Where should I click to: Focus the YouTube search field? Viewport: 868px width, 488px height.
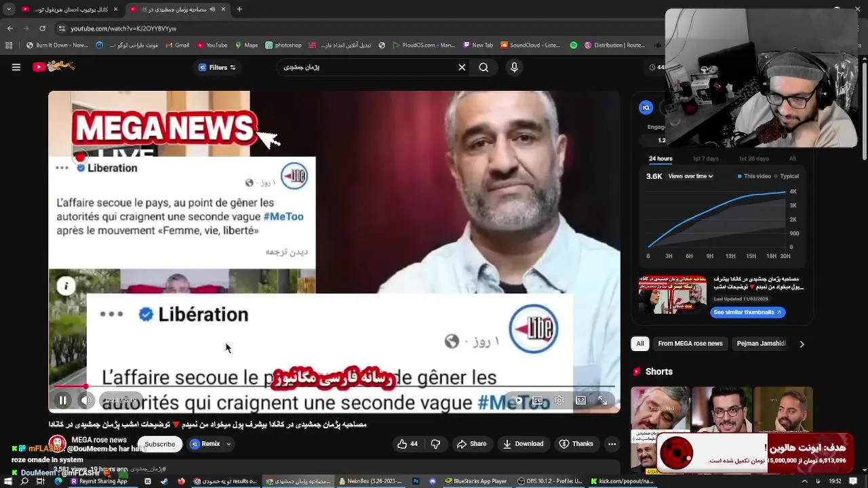tap(366, 67)
